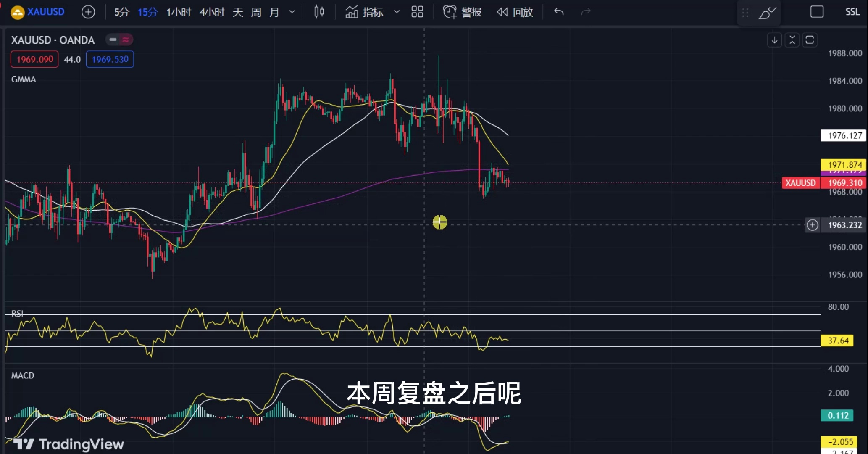Click the undo arrow icon

(559, 12)
